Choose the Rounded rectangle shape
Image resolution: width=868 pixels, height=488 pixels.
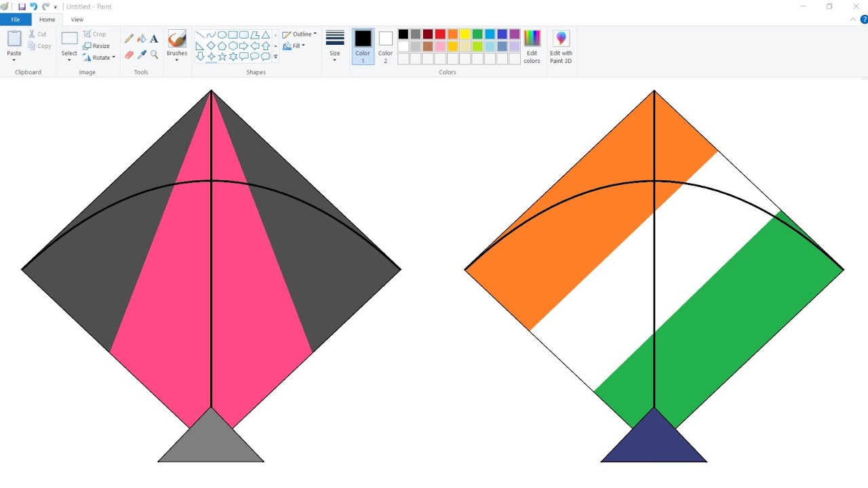coord(243,35)
